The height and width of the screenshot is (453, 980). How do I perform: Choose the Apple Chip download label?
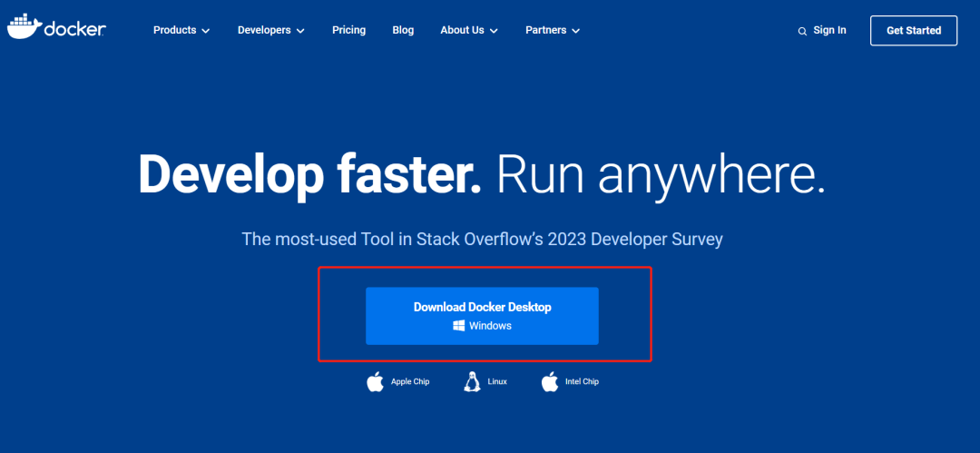pyautogui.click(x=410, y=381)
